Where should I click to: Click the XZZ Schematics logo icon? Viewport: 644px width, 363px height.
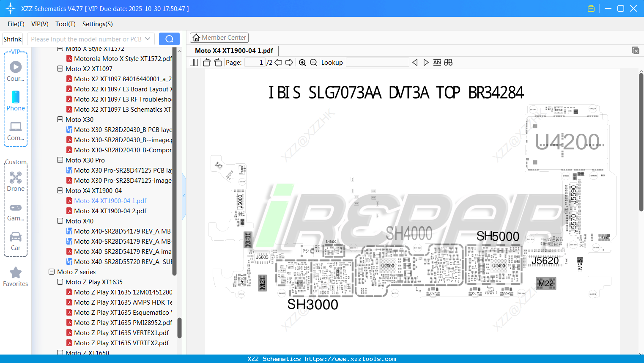click(x=11, y=8)
